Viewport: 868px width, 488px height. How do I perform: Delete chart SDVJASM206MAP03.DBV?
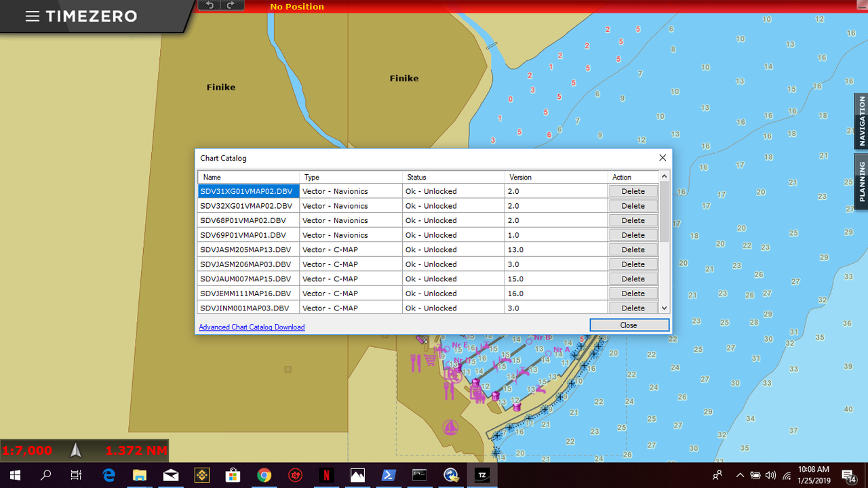[633, 264]
